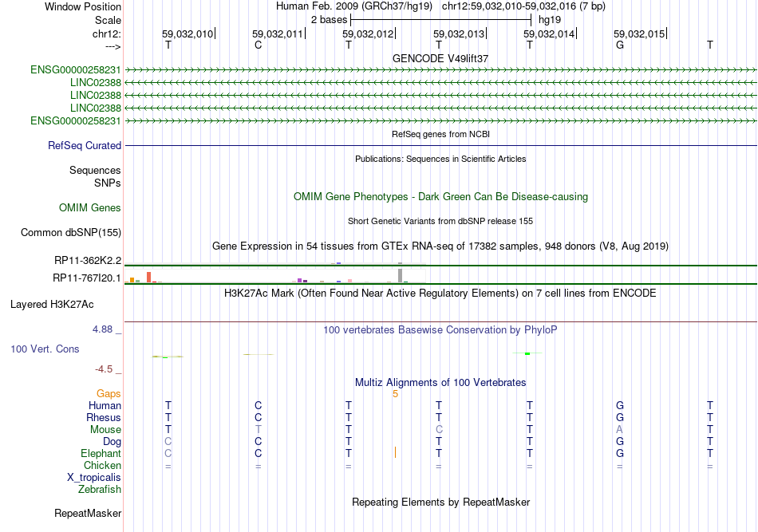758x532 pixels.
Task: Open 100 vertebrates Basewise Conservation by PhyloP title
Action: (440, 330)
